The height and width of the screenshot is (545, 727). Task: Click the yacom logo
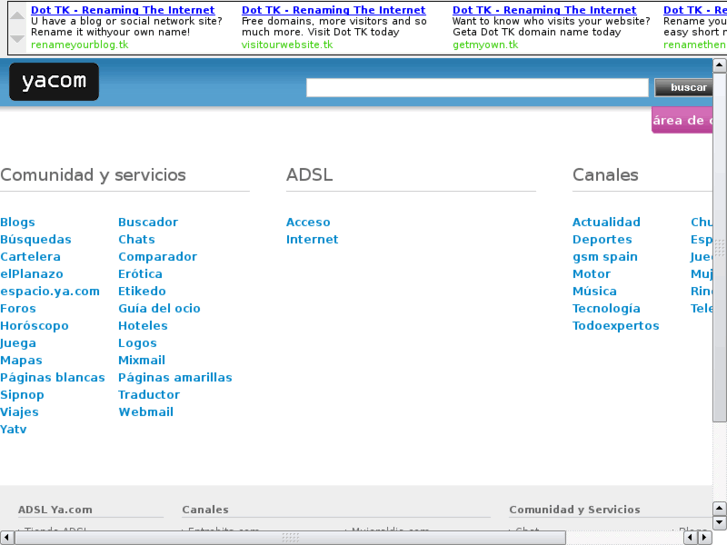(54, 82)
